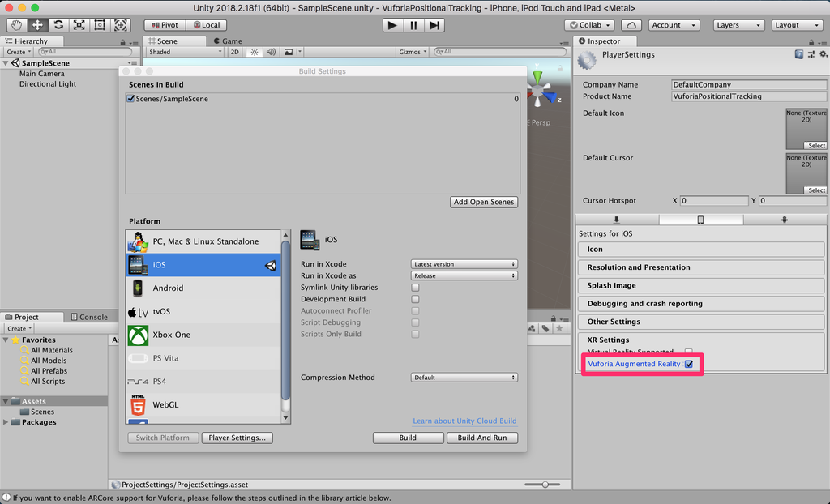
Task: Select the Scale tool
Action: point(79,25)
